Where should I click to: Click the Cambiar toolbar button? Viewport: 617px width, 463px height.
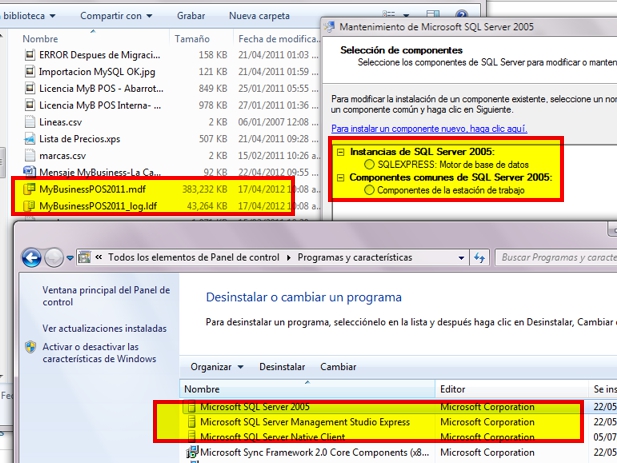click(x=338, y=367)
